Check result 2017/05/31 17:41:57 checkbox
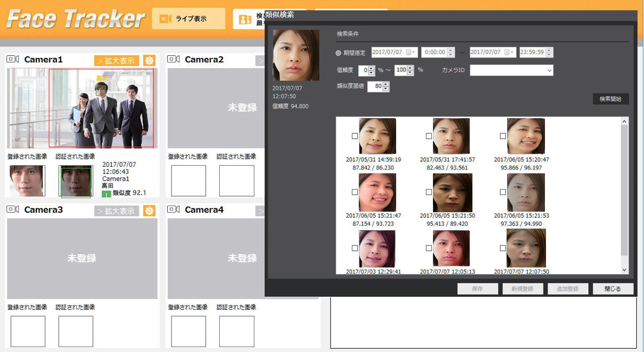This screenshot has width=644, height=352. click(429, 136)
